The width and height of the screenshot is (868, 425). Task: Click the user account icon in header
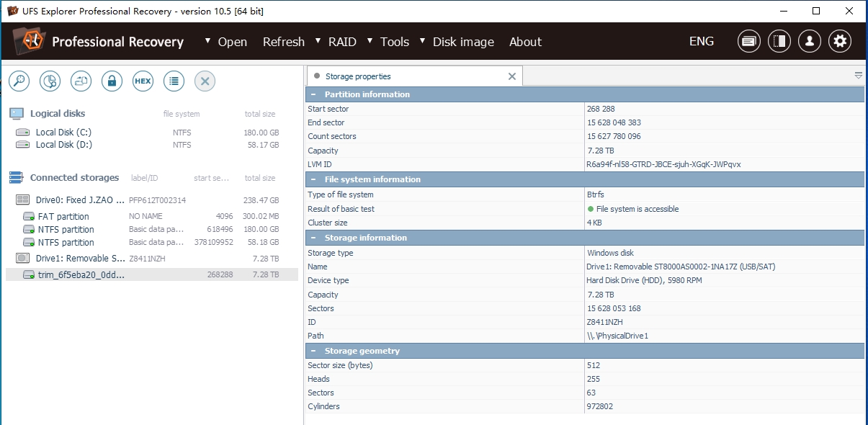pyautogui.click(x=810, y=41)
